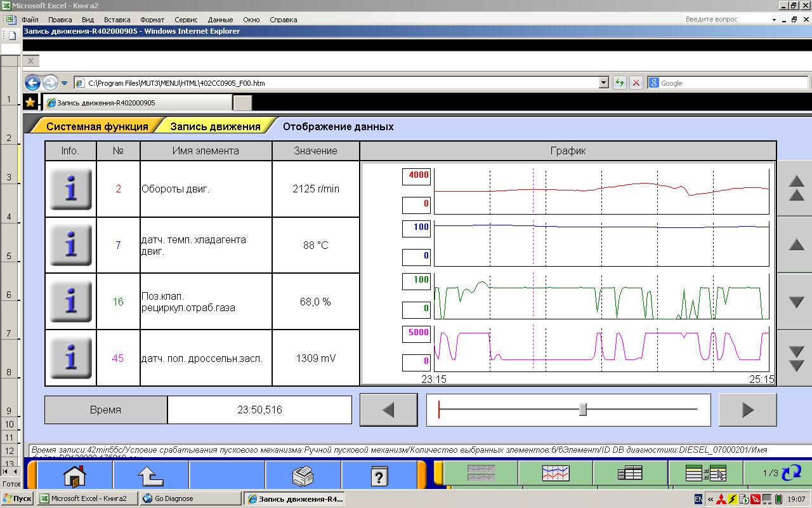Step playback backward with left arrow button

[388, 410]
